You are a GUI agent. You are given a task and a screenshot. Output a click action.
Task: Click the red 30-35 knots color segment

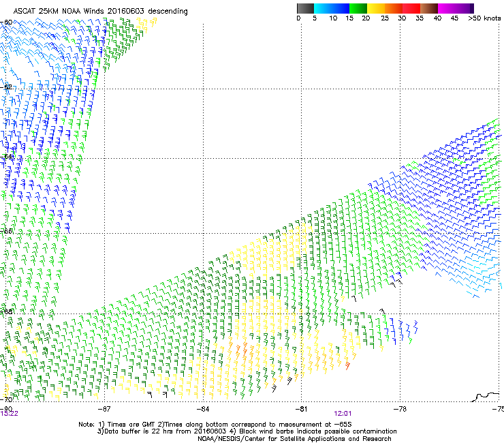point(411,8)
